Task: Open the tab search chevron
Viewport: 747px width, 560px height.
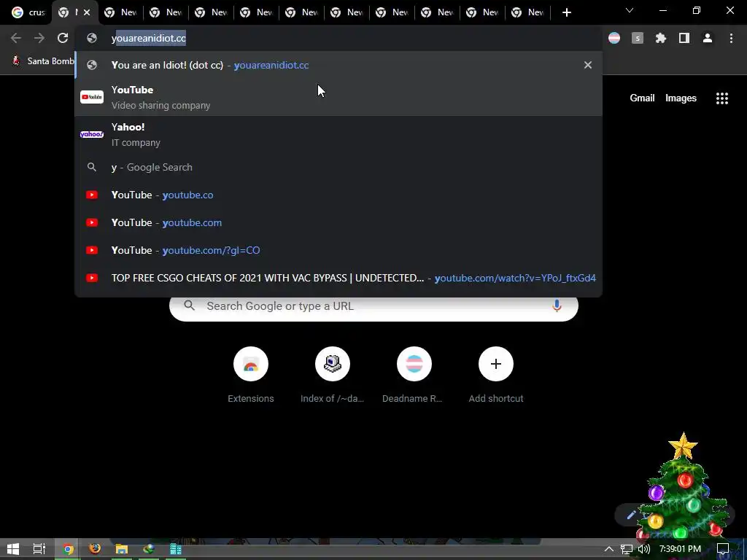Action: point(630,10)
